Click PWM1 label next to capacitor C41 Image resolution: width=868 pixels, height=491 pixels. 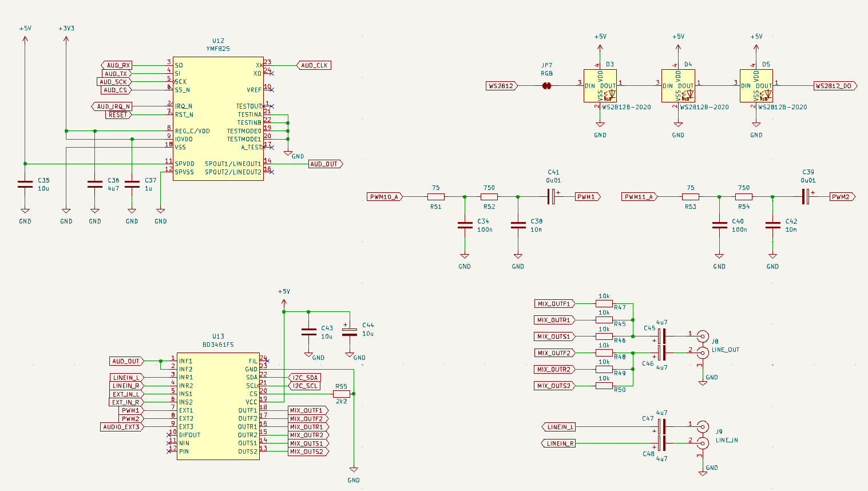[588, 197]
